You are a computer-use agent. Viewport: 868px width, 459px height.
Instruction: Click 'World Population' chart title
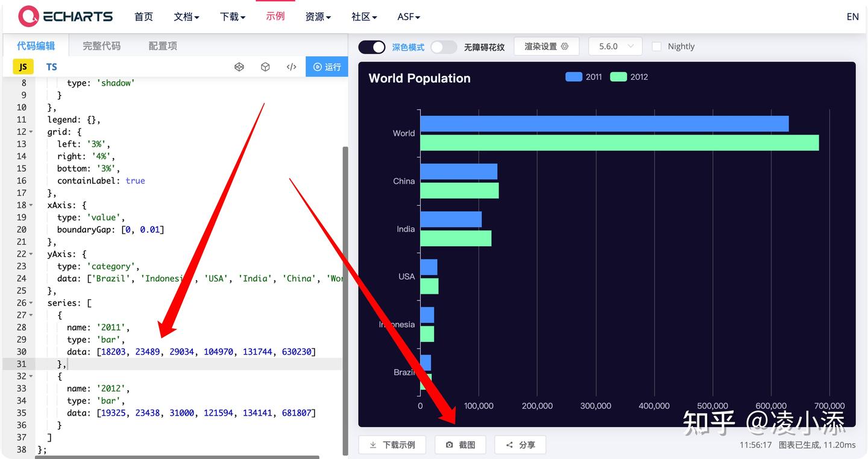420,78
